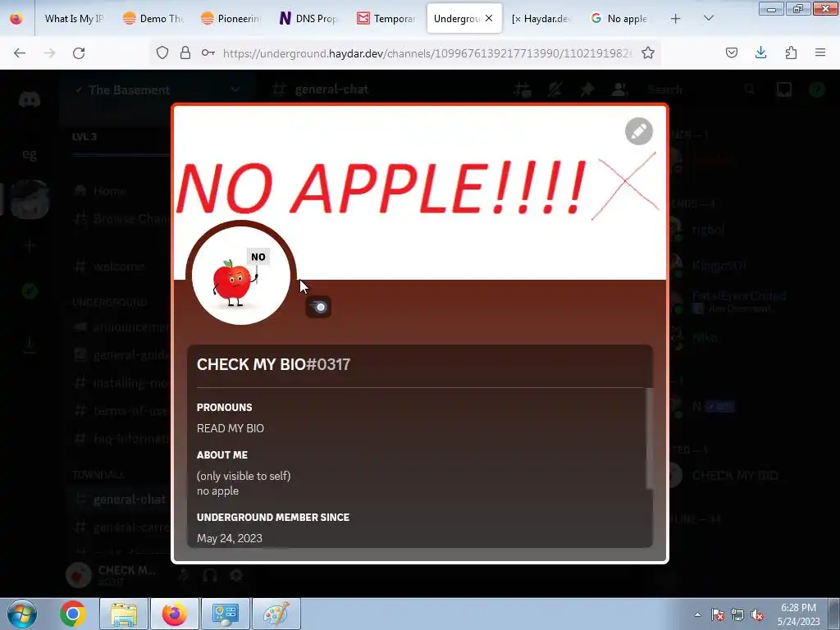Screen dimensions: 840x630
Task: Open user settings gear icon
Action: [236, 575]
